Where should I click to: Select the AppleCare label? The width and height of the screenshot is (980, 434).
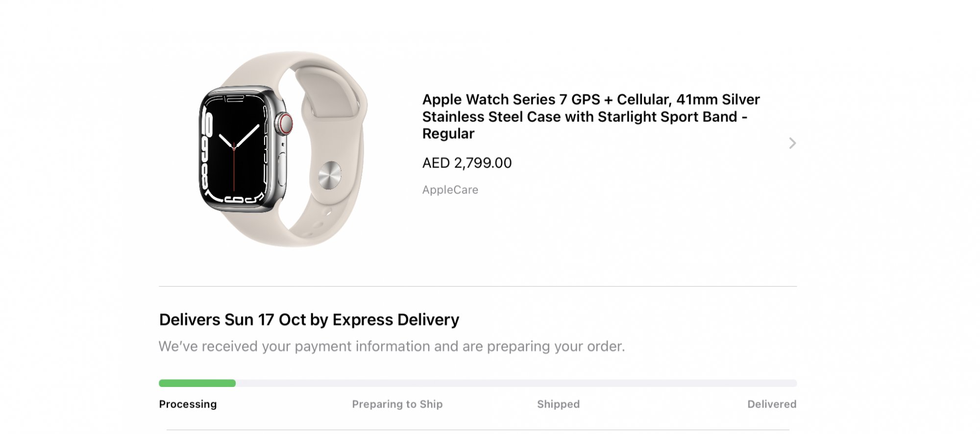(450, 190)
